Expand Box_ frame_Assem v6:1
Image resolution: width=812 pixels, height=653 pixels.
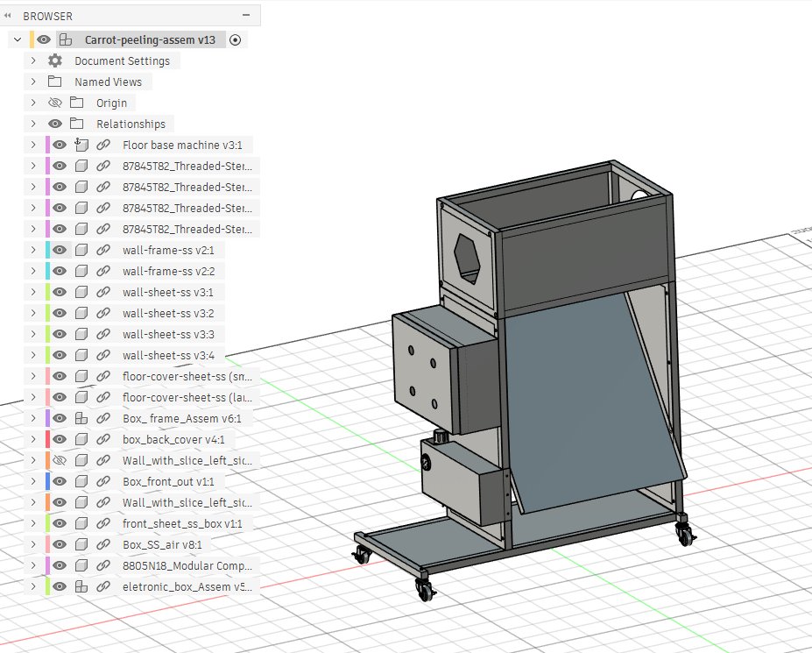pos(33,418)
